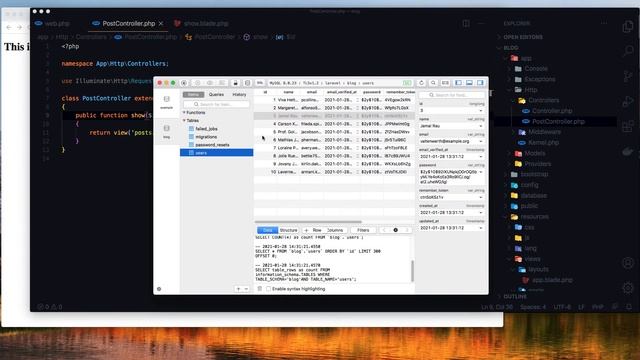Open the remember_token field dropdown

pyautogui.click(x=481, y=197)
